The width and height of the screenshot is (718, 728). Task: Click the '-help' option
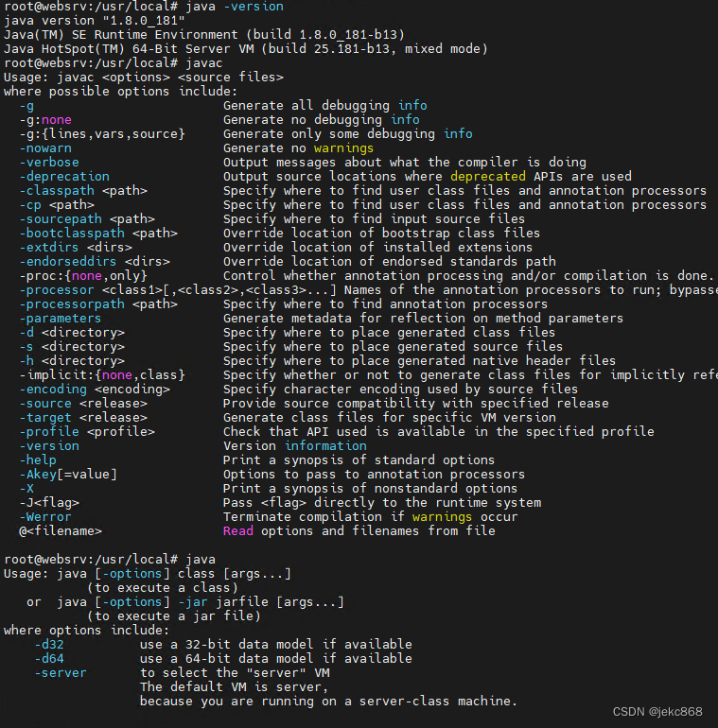click(38, 460)
